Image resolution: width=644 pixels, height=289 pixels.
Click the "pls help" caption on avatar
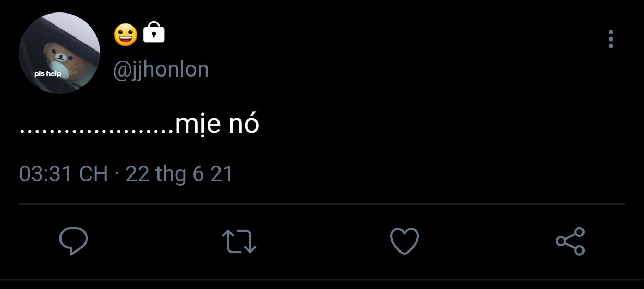click(x=48, y=73)
